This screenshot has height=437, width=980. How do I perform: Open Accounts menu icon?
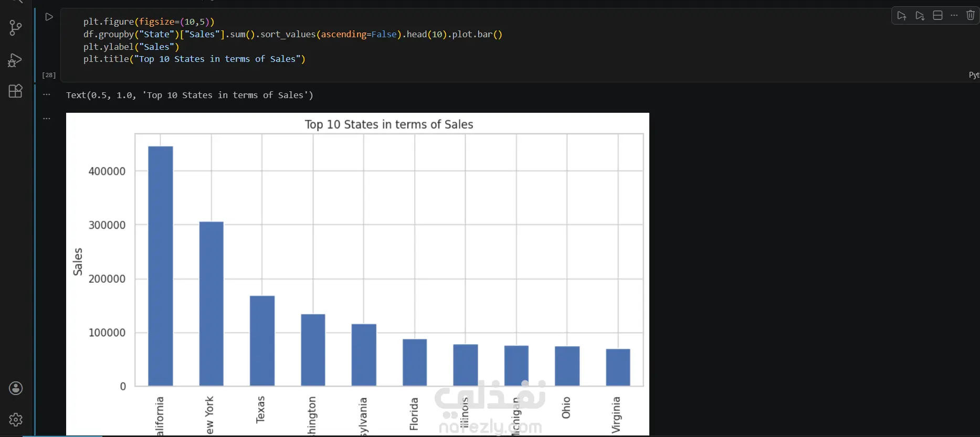pos(16,388)
